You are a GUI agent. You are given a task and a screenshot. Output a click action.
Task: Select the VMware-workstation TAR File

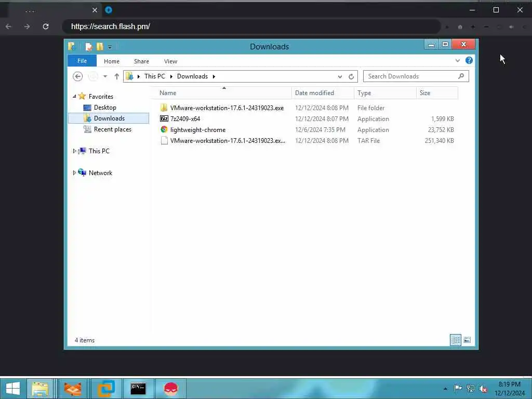click(x=307, y=140)
